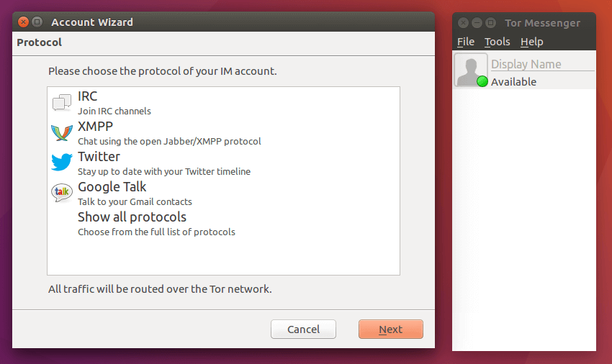Screen dimensions: 612x364
Task: Click the XMPP protocol icon
Action: (x=62, y=133)
